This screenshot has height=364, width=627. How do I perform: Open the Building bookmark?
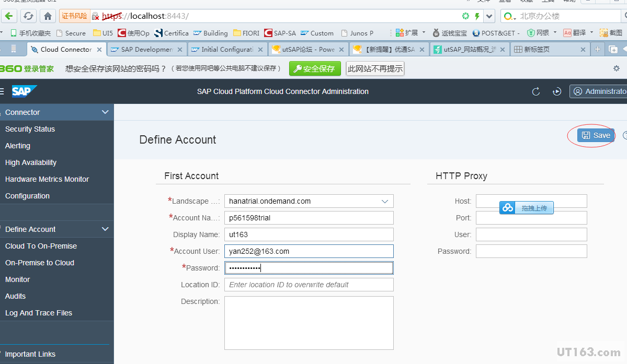pos(210,33)
